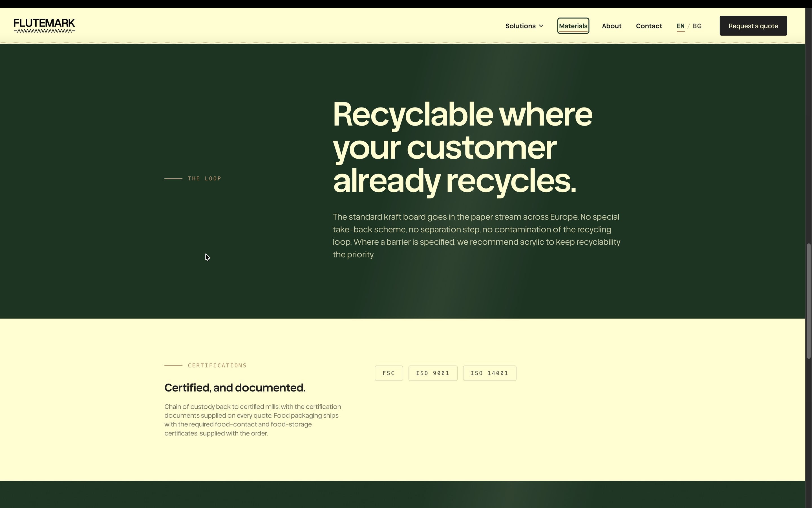Select the ISO 9001 badge
The height and width of the screenshot is (508, 812).
coord(433,373)
